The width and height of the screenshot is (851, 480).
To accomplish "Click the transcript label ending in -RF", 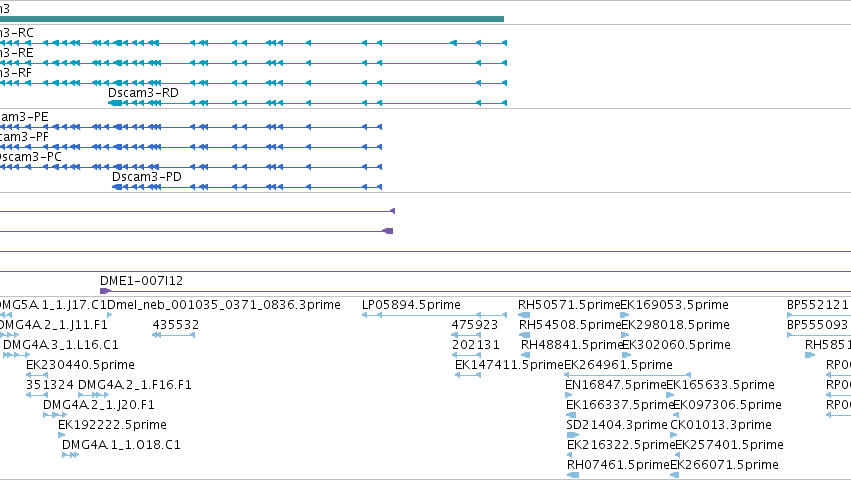I will point(16,73).
